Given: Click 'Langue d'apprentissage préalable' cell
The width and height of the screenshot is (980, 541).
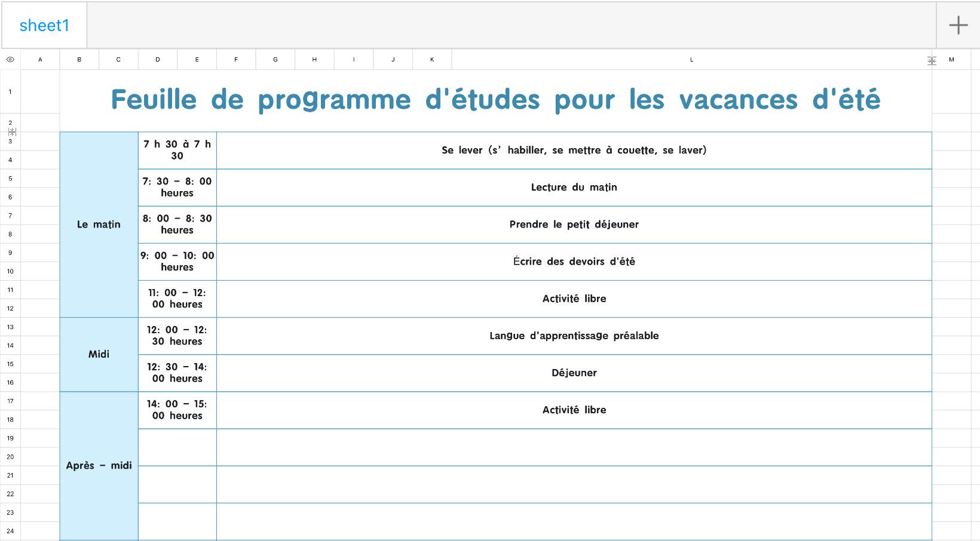Looking at the screenshot, I should [574, 336].
